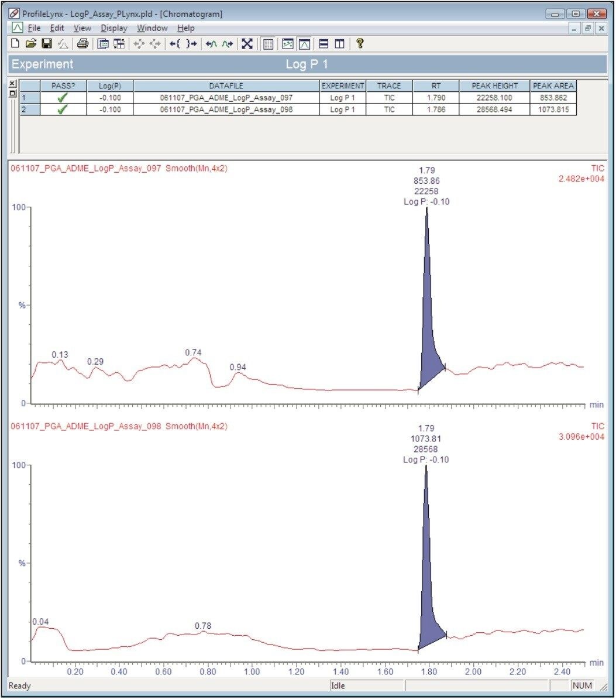
Task: Click the small square dock button below pane X
Action: (12, 94)
